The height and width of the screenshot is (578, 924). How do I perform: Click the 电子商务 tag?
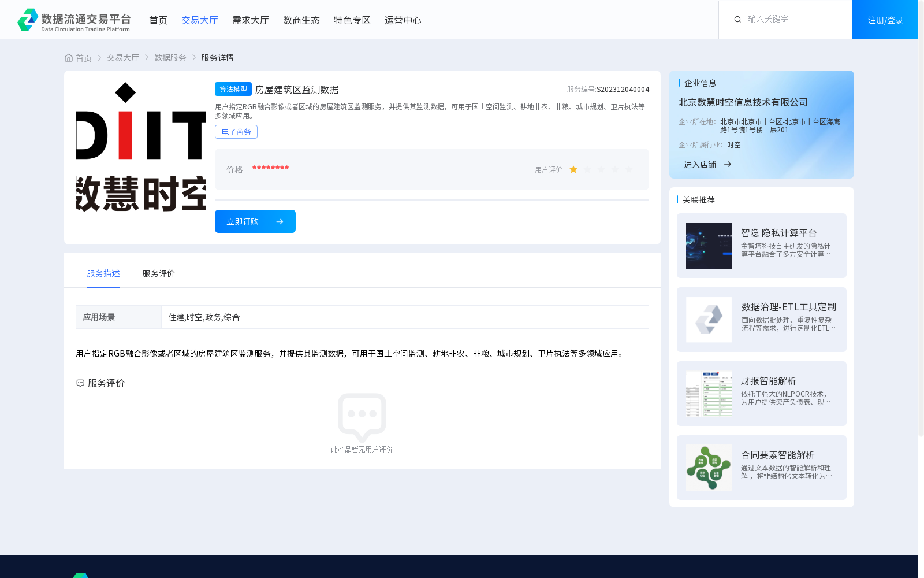[236, 132]
